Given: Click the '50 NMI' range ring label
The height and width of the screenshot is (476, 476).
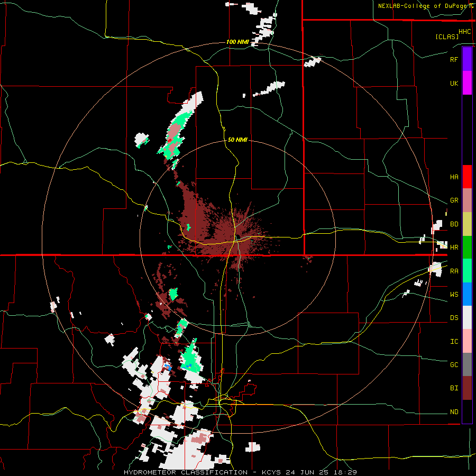Looking at the screenshot, I should tap(237, 140).
